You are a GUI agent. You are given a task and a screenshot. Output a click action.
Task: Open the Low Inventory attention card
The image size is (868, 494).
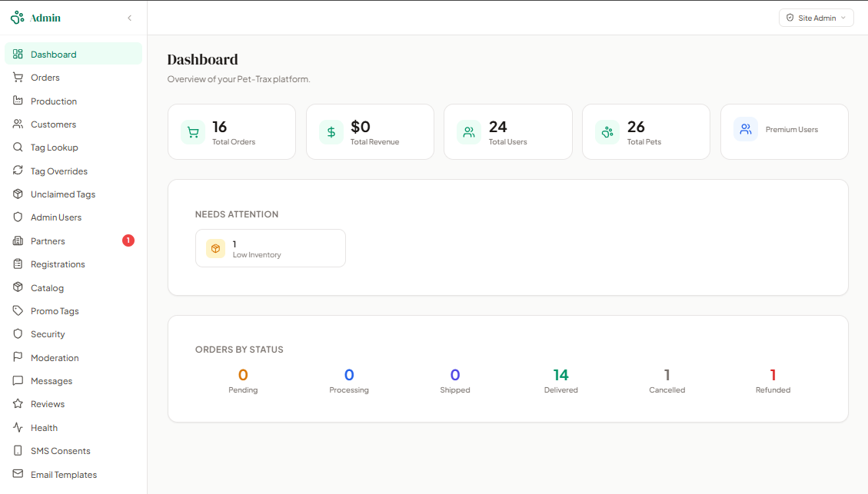tap(270, 248)
